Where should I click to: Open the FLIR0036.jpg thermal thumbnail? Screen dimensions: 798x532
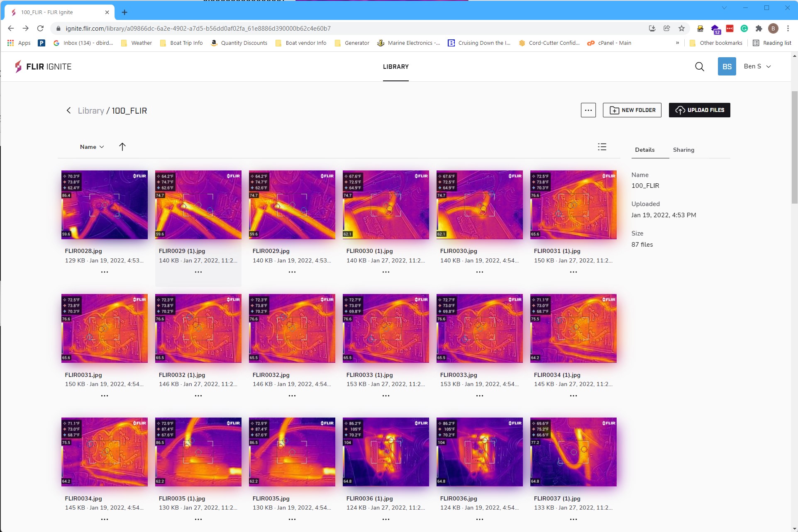[x=479, y=452]
